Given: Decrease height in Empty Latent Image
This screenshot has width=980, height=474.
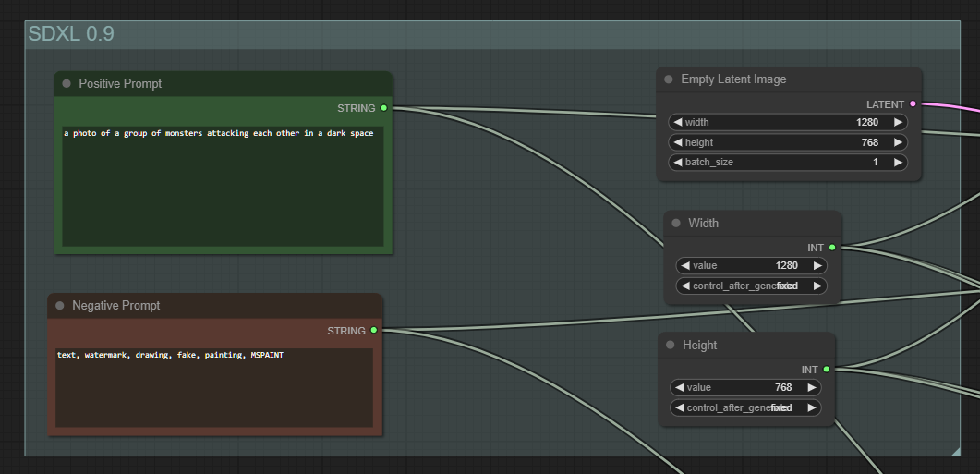Looking at the screenshot, I should (x=677, y=142).
